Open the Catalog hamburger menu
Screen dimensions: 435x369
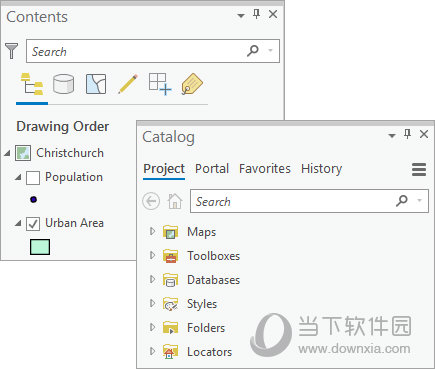pyautogui.click(x=419, y=169)
